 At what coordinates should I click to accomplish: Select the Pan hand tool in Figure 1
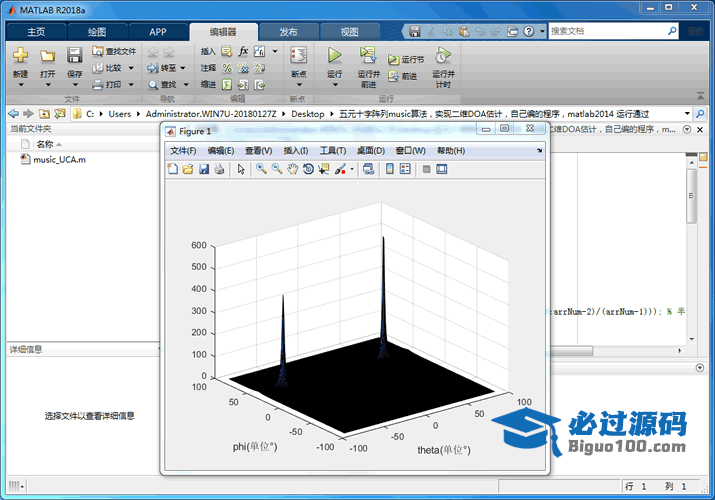pos(292,169)
